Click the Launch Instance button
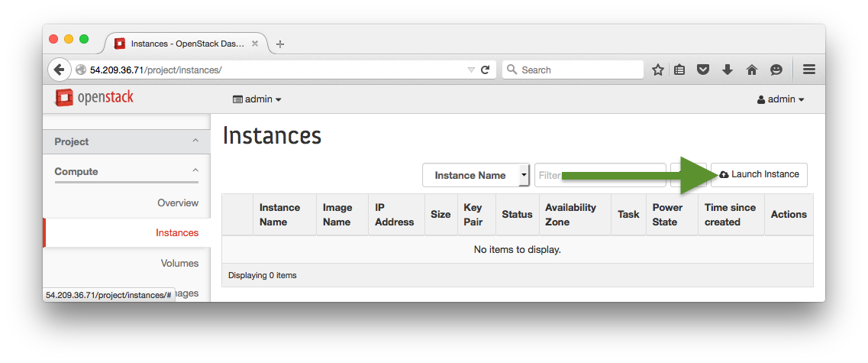868x363 pixels. (x=759, y=174)
